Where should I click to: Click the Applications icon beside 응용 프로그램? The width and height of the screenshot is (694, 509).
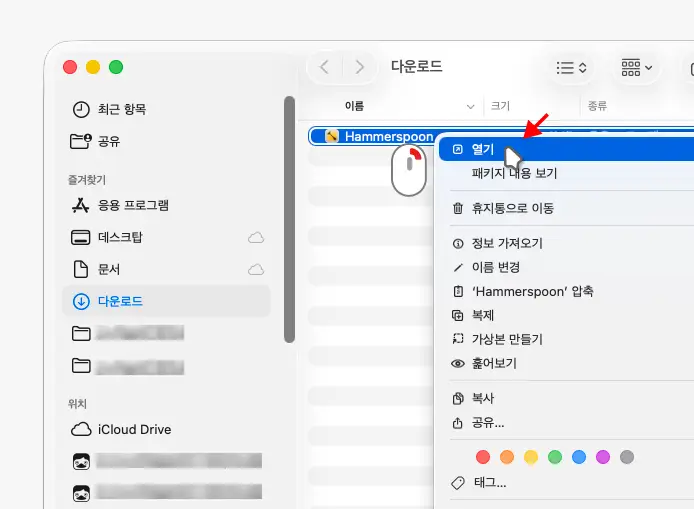(81, 205)
